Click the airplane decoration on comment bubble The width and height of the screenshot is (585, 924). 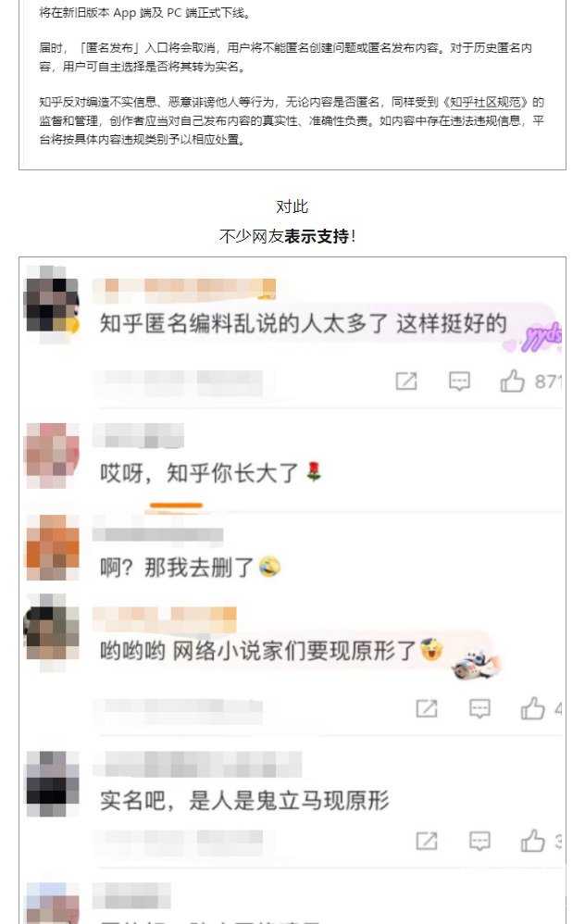tap(476, 664)
